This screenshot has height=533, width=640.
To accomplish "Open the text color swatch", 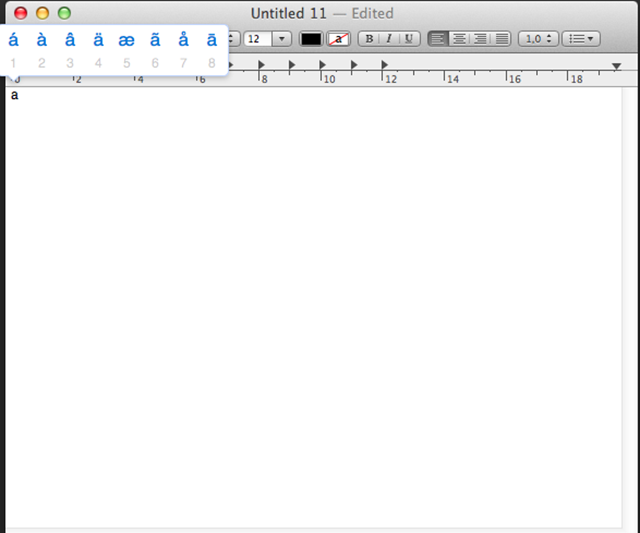I will click(311, 39).
